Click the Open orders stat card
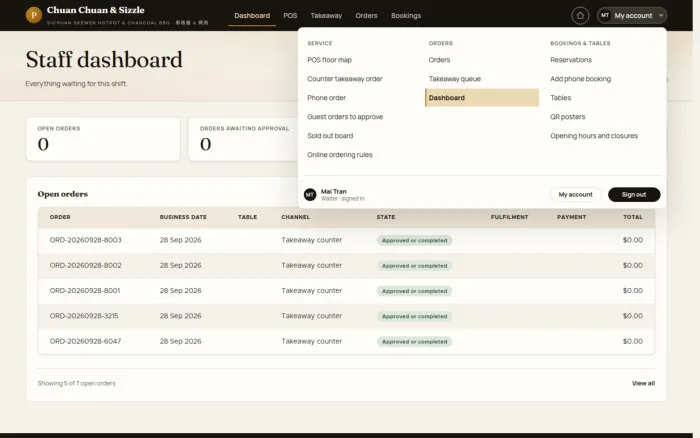This screenshot has width=700, height=438. [x=103, y=139]
